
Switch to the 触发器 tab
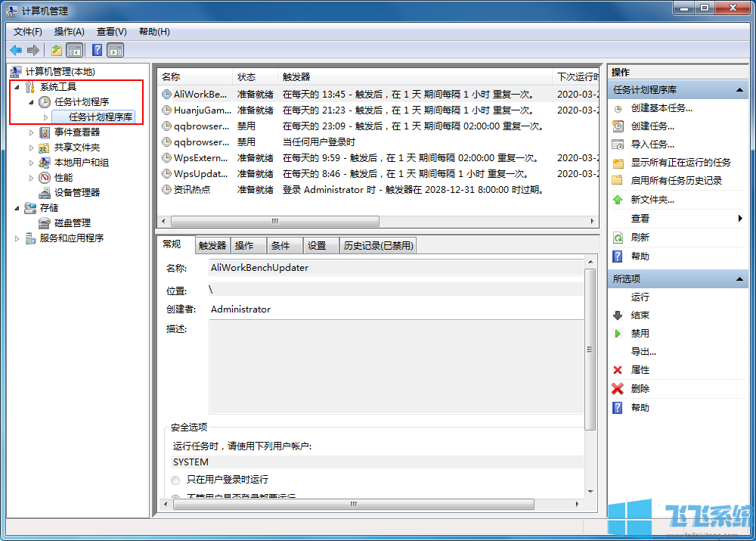point(212,244)
